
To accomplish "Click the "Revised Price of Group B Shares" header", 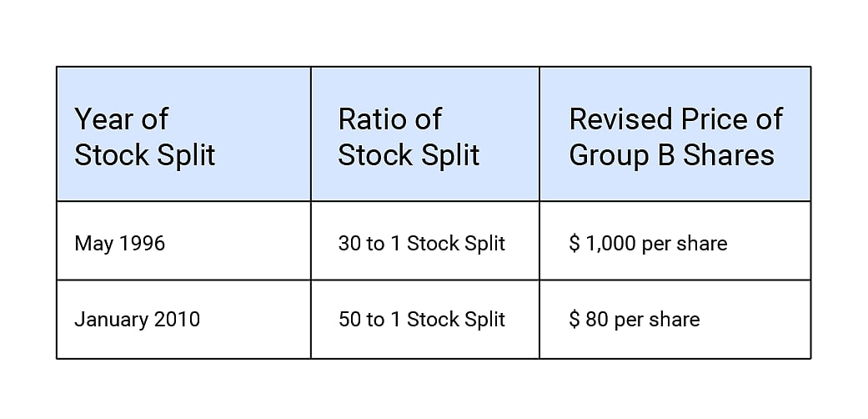I will [x=675, y=135].
